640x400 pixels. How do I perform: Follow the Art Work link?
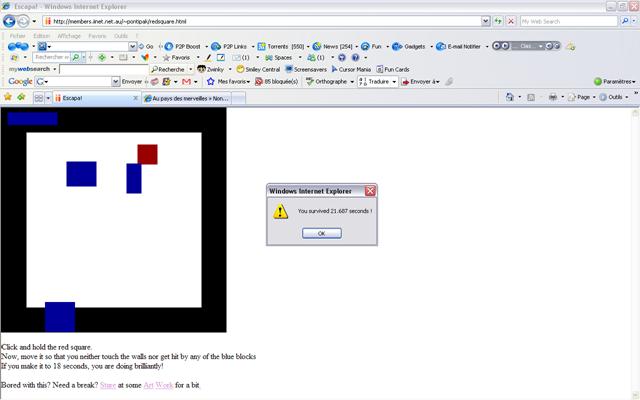pos(158,385)
